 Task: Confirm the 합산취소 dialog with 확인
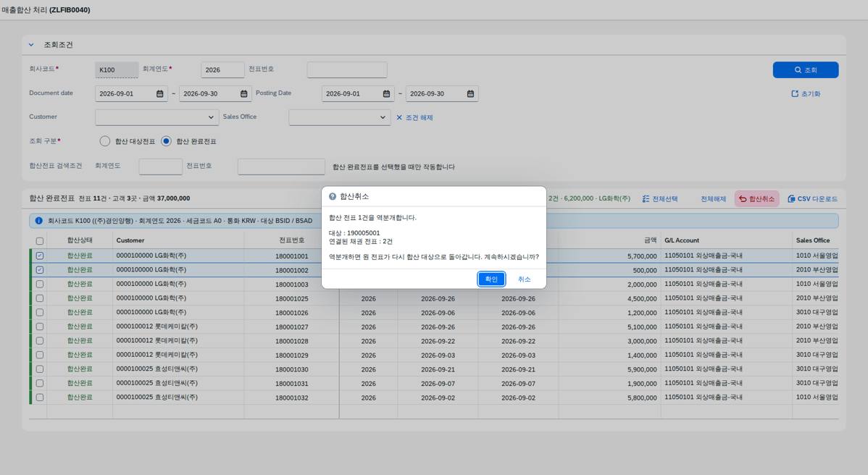point(491,279)
